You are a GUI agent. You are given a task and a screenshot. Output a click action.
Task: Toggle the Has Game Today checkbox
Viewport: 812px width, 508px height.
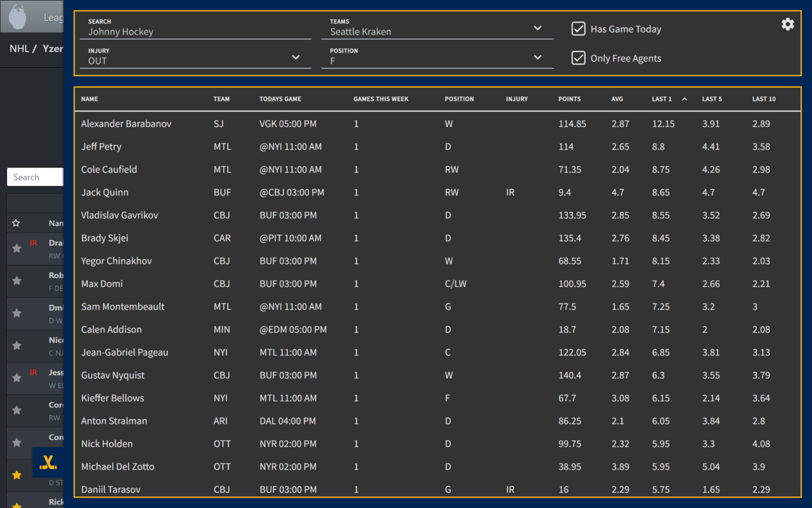[x=578, y=29]
